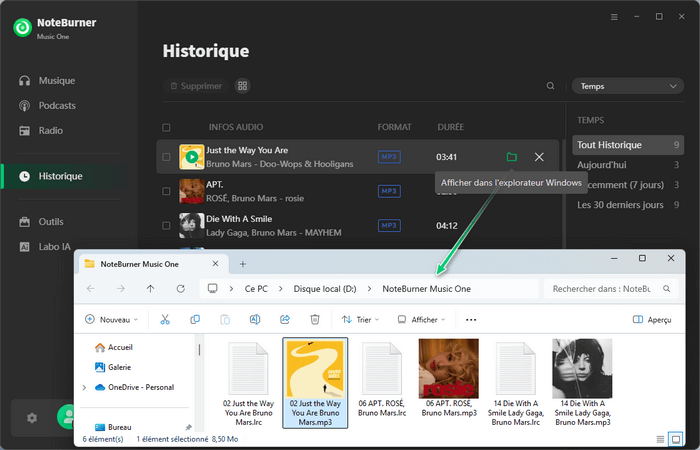
Task: Go forward in Explorer navigation
Action: coord(121,289)
